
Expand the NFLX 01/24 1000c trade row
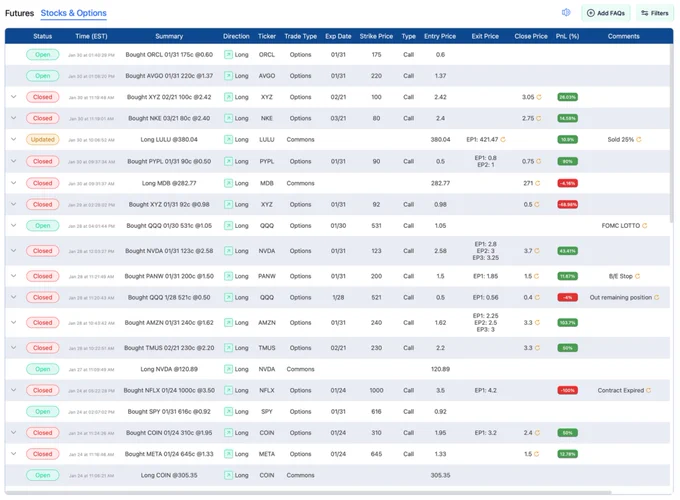click(x=13, y=390)
